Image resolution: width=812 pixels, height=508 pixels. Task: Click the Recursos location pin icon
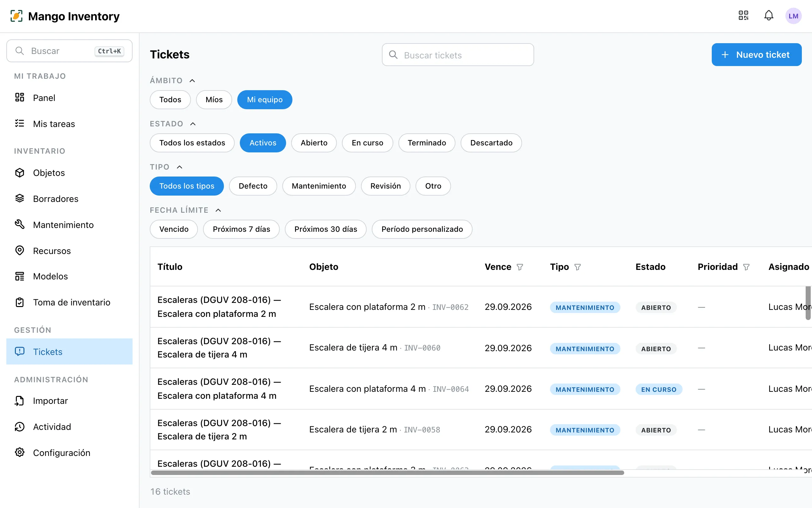20,251
